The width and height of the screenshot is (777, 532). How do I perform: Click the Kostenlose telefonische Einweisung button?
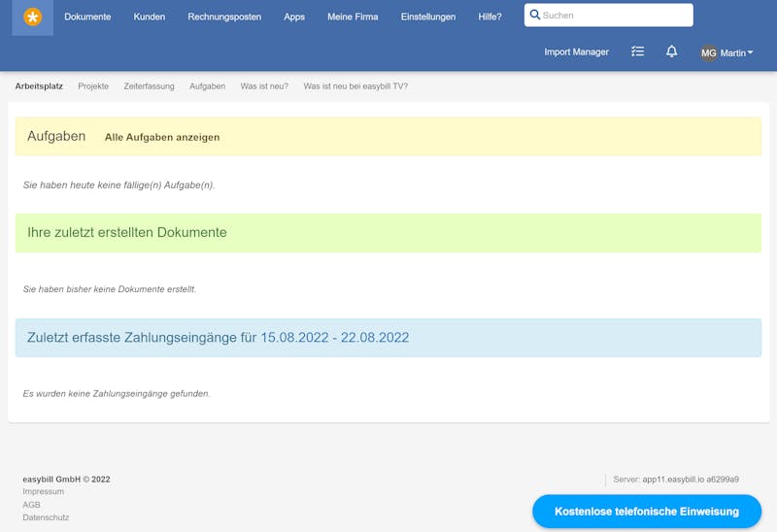[x=646, y=511]
